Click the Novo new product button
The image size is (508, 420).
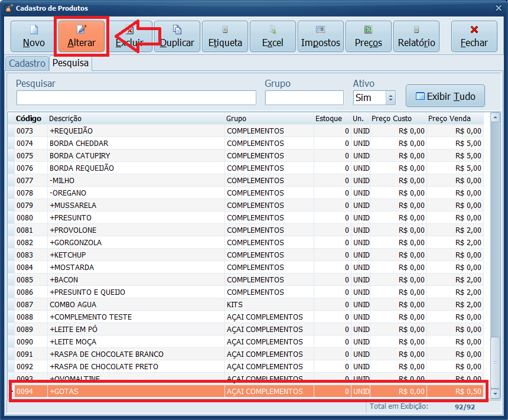tap(34, 37)
